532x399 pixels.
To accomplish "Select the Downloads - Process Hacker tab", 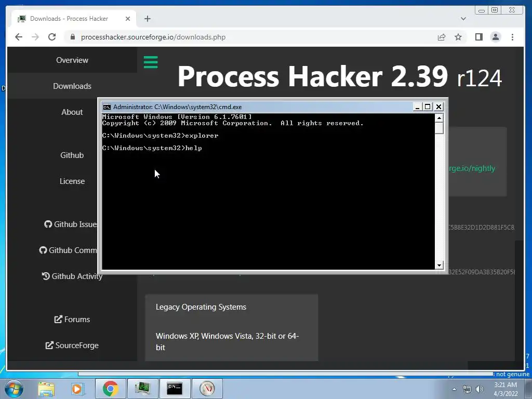I will pos(74,19).
